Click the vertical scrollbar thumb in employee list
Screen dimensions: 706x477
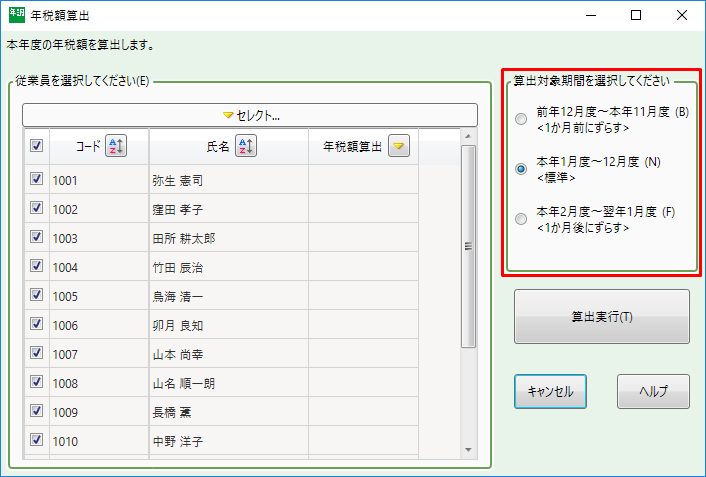tap(468, 245)
